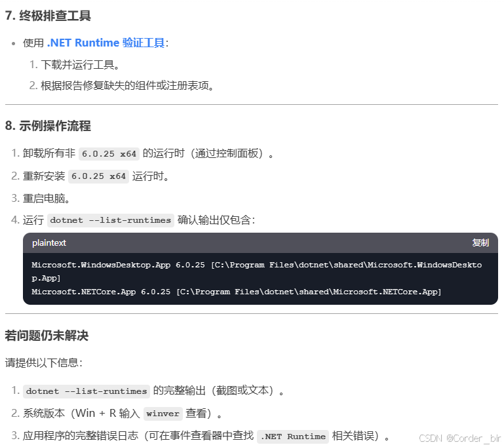Select heading 若问题仍未解决
504x447 pixels.
point(47,335)
